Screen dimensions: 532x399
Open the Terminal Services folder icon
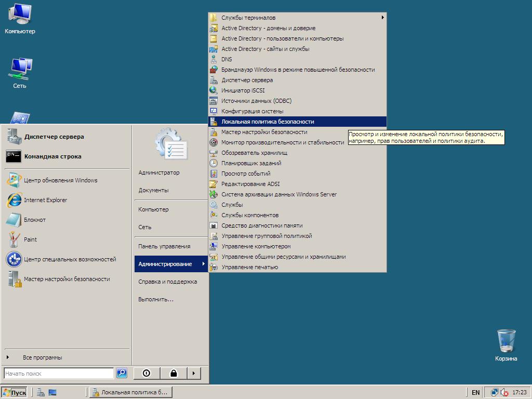tap(214, 18)
